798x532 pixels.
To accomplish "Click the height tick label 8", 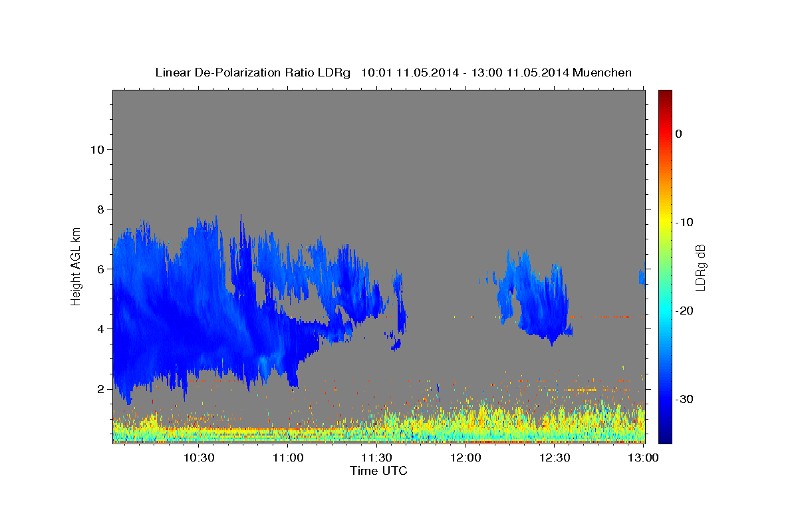I will (100, 209).
